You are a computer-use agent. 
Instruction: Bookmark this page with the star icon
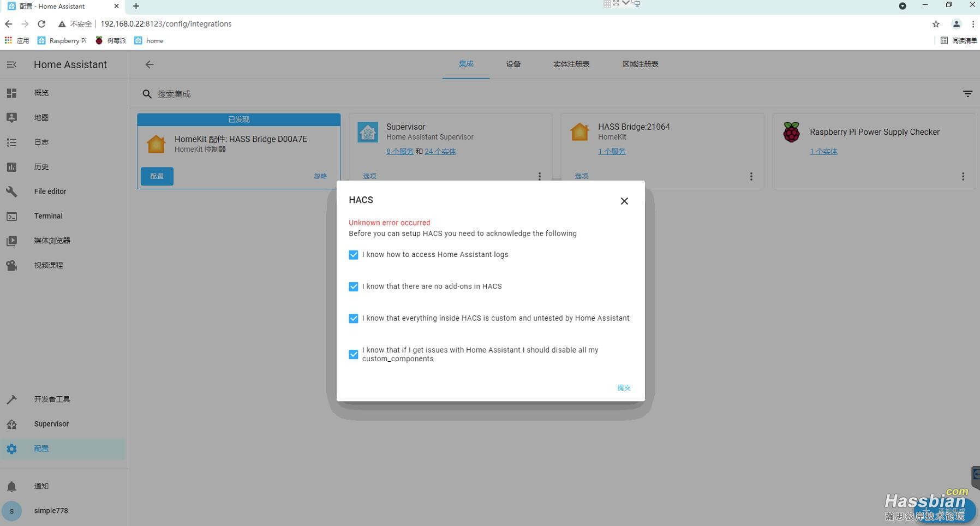[x=936, y=24]
